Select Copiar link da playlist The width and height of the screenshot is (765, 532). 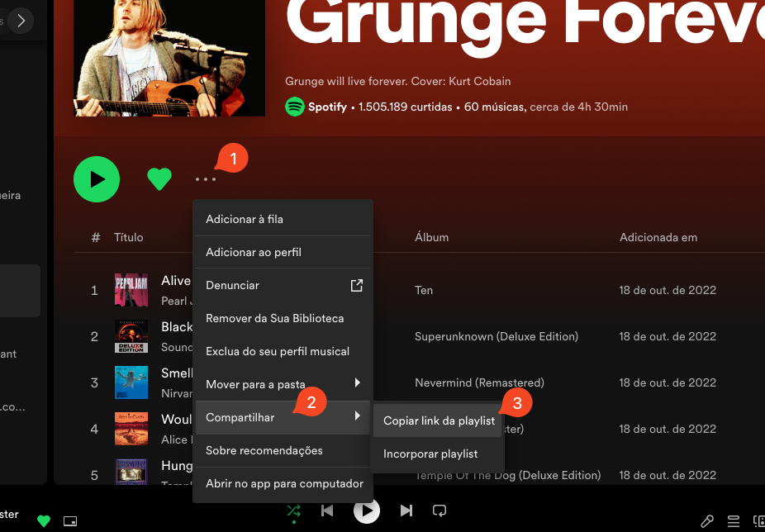point(439,420)
